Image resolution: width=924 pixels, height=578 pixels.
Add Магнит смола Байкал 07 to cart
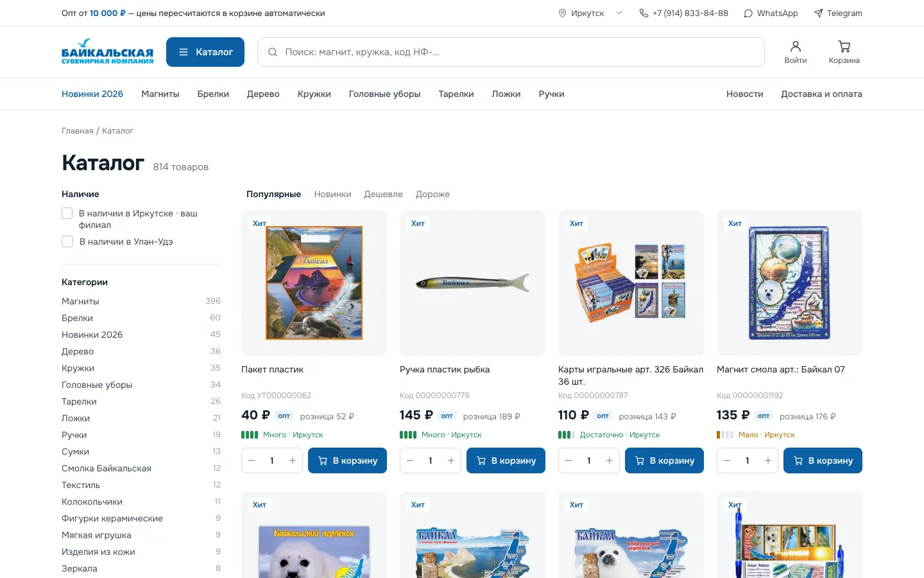823,460
